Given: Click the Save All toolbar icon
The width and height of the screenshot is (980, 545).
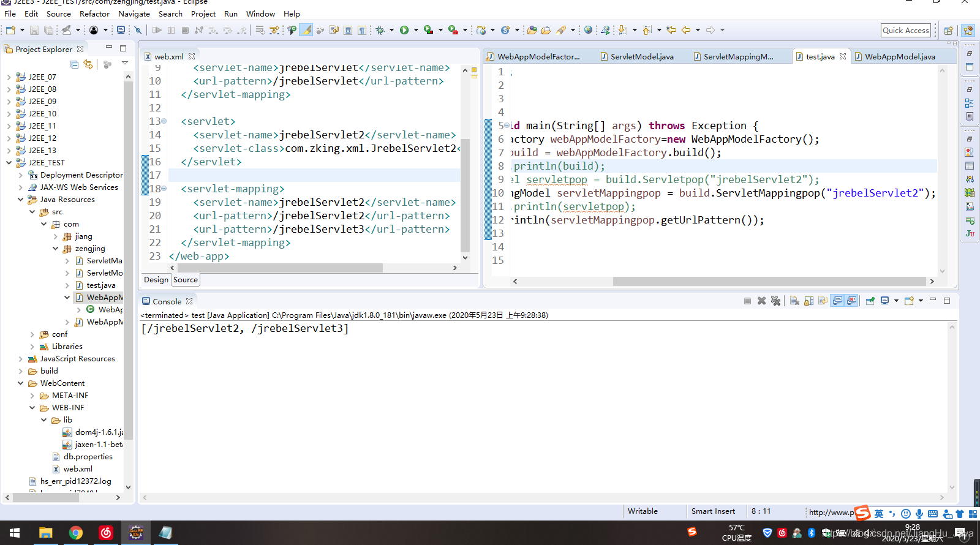Looking at the screenshot, I should pos(48,30).
